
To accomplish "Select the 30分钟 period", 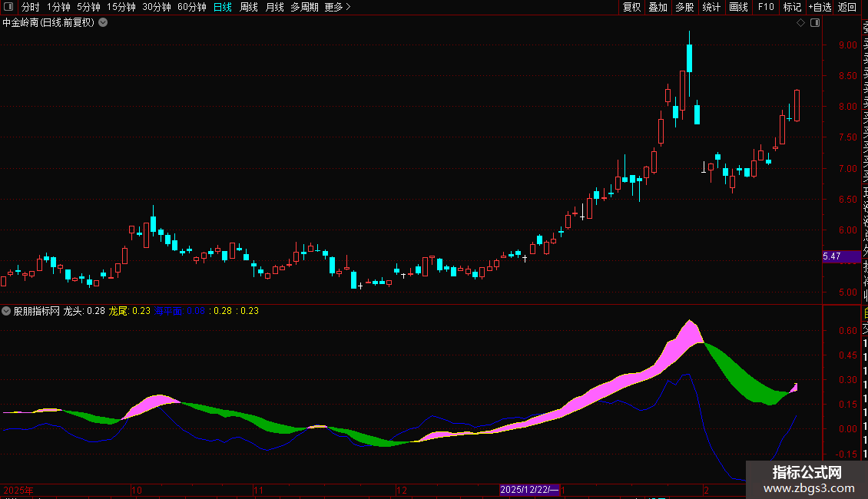I will click(157, 7).
